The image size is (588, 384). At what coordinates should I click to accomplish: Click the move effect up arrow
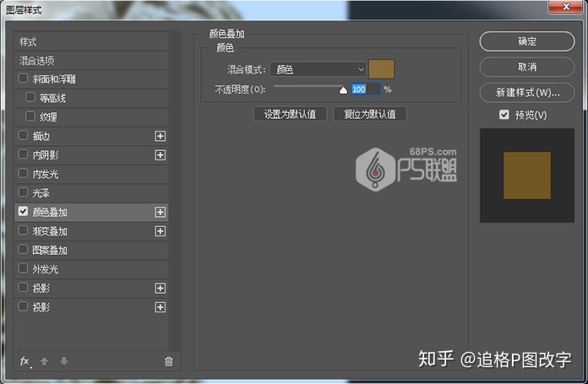click(x=44, y=361)
